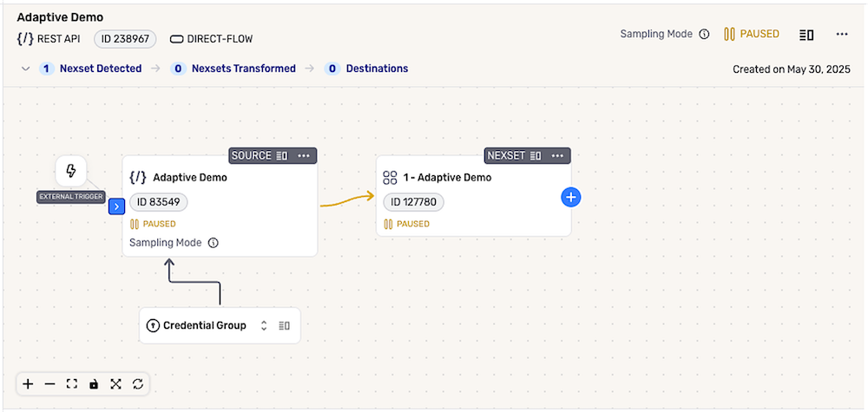Open the SOURCE node three-dot menu
868x412 pixels.
(304, 155)
